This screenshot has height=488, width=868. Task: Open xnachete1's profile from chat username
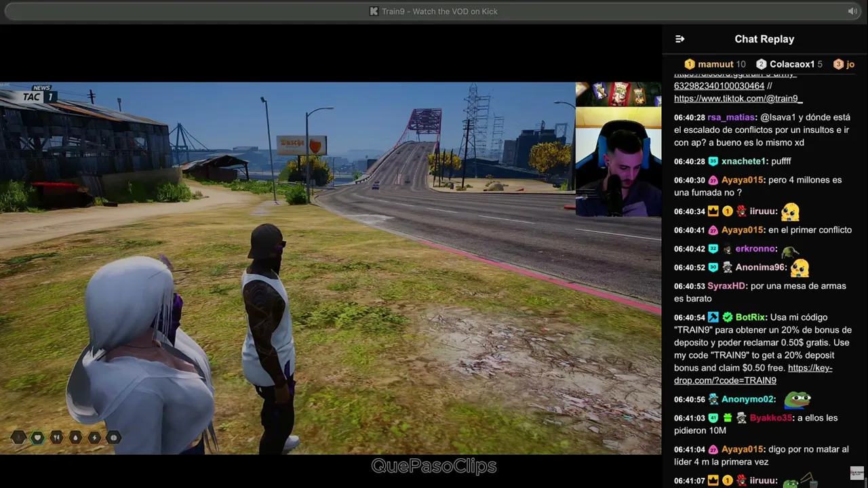pyautogui.click(x=744, y=161)
